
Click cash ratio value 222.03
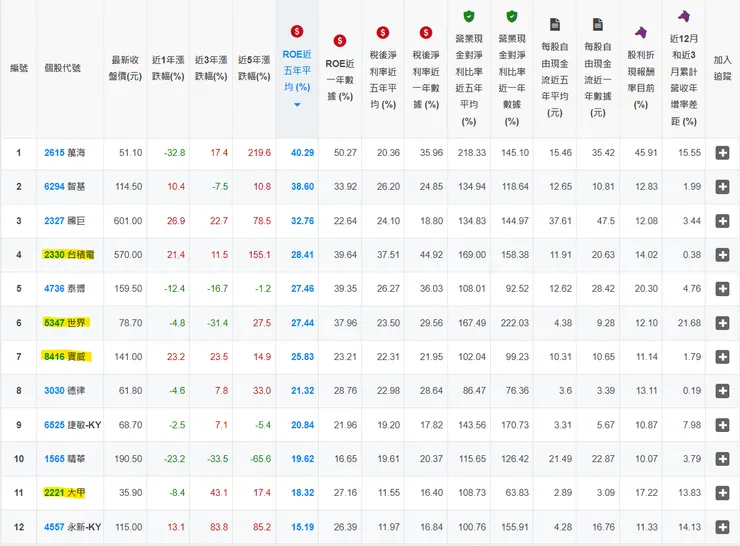(515, 323)
